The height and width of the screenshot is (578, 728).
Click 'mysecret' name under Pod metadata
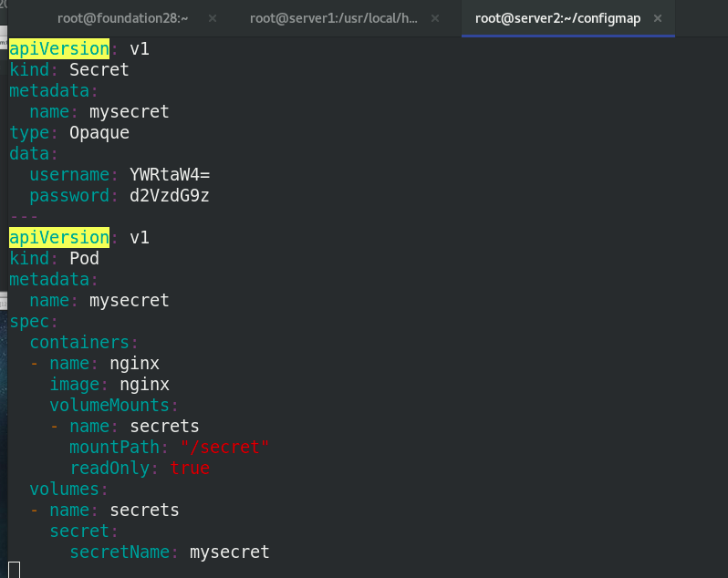pos(129,301)
